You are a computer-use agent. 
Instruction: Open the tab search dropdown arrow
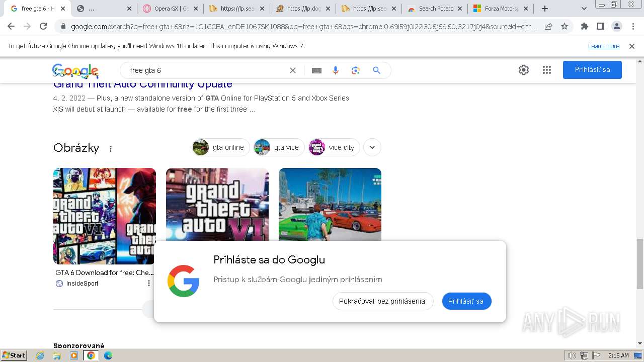coord(584,9)
